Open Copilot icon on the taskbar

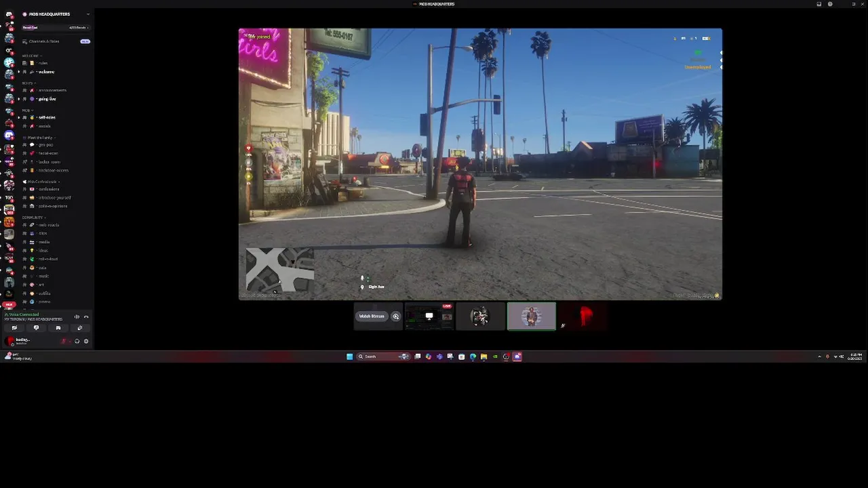click(x=429, y=357)
